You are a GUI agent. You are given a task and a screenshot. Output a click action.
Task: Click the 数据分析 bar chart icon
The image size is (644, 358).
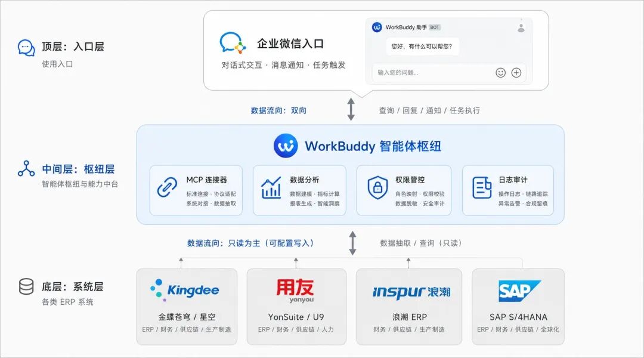pyautogui.click(x=271, y=187)
